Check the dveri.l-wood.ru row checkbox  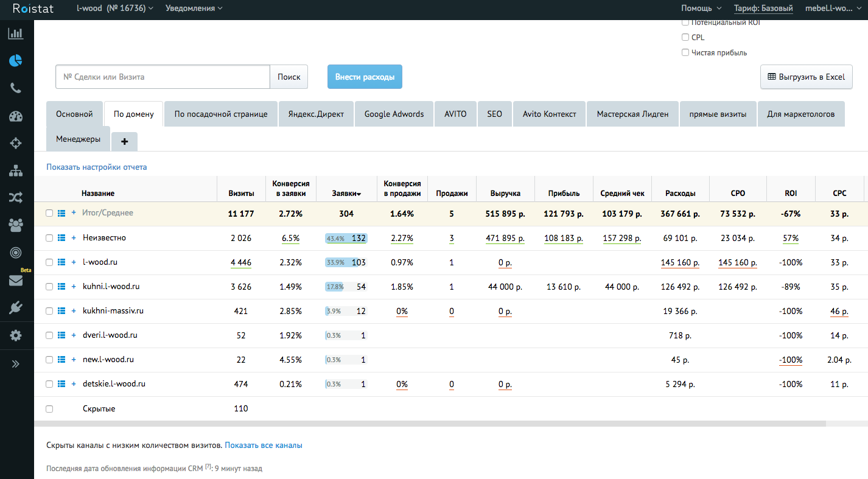pos(49,335)
